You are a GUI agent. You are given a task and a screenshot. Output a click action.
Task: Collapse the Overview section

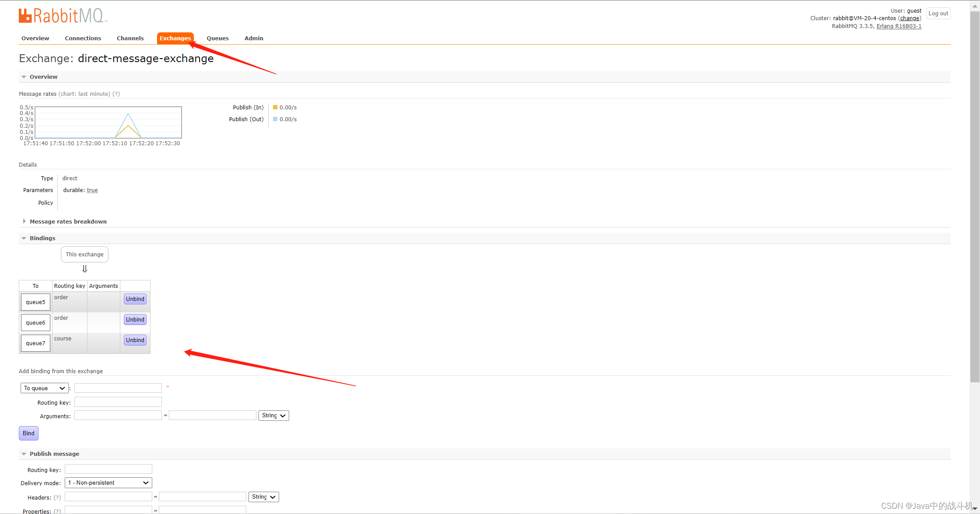[43, 77]
